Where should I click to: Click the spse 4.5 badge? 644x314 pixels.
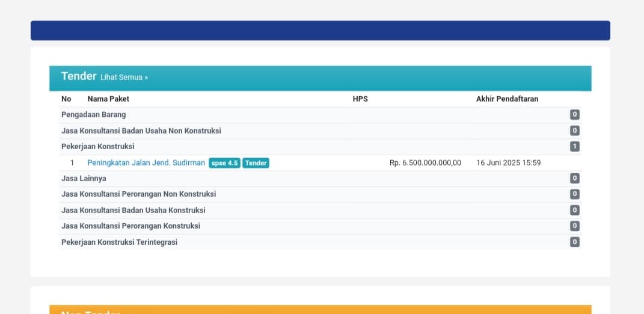coord(224,163)
